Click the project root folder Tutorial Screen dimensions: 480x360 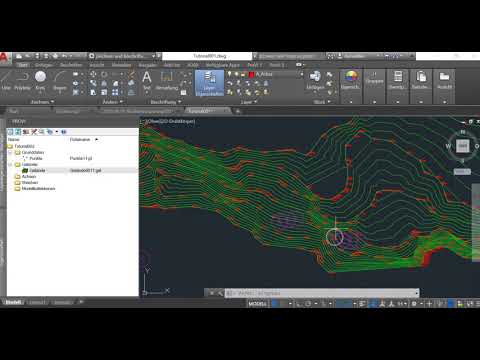click(25, 146)
